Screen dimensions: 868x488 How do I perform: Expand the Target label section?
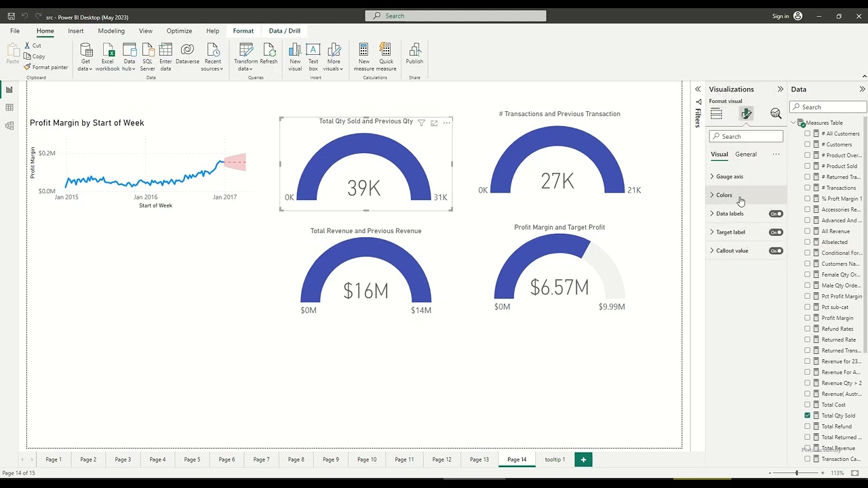pos(712,232)
